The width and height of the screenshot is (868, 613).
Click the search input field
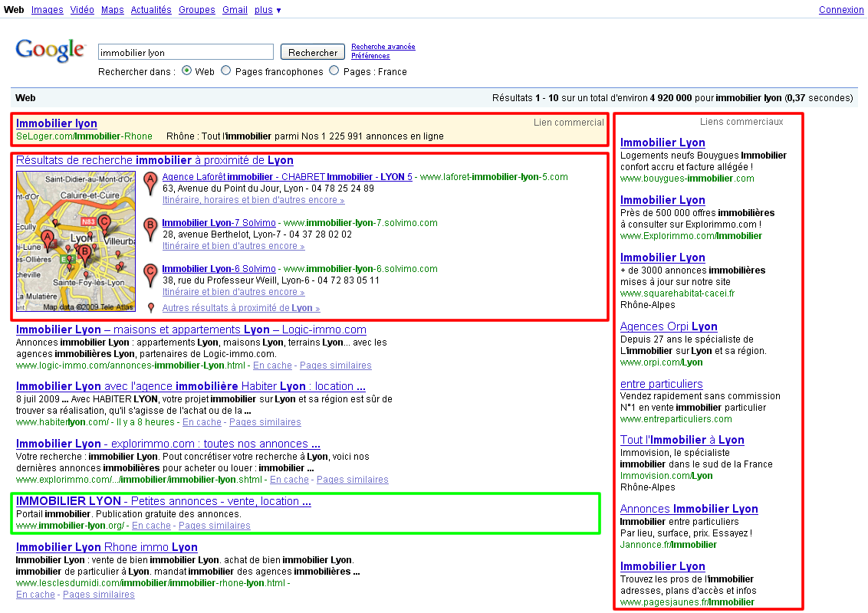pyautogui.click(x=186, y=52)
